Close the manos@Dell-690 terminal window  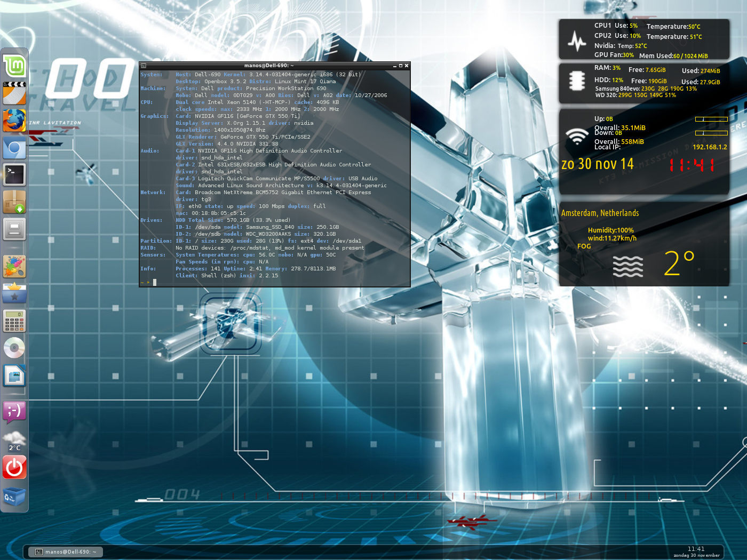[x=407, y=66]
